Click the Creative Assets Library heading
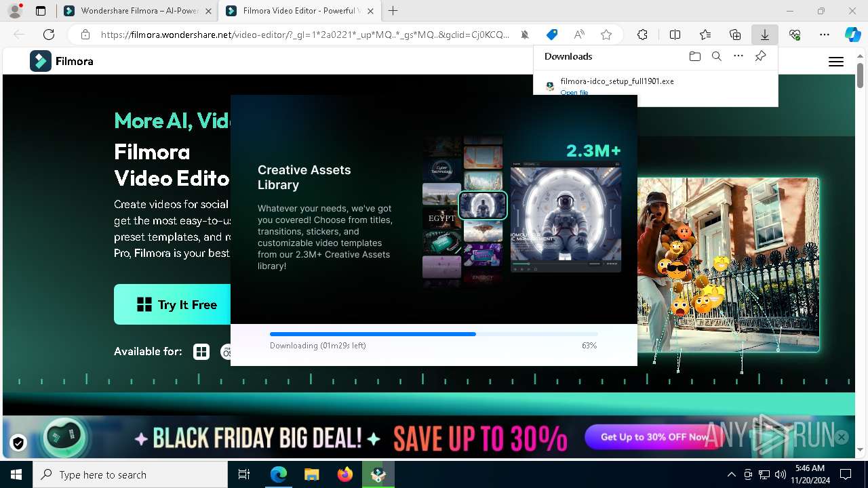This screenshot has width=868, height=488. tap(304, 178)
